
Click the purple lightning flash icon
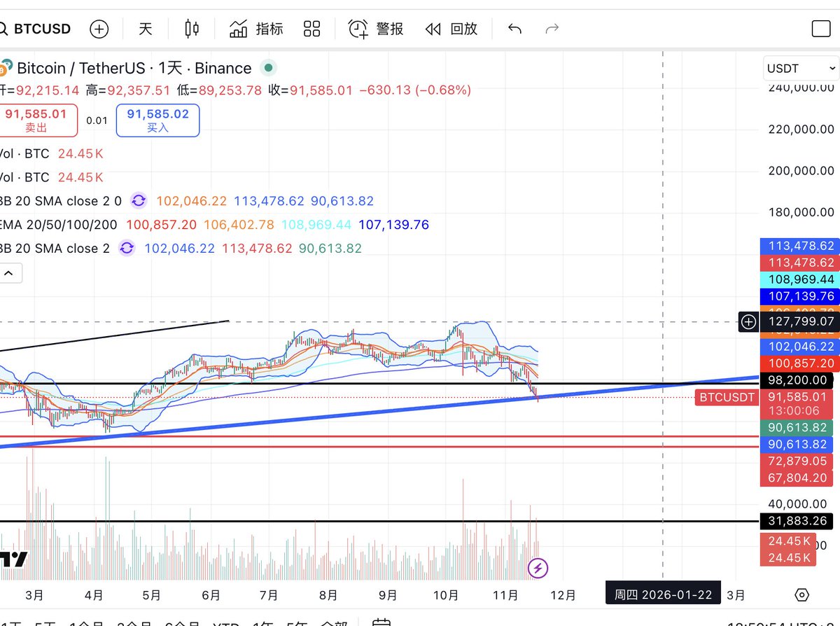pos(537,568)
